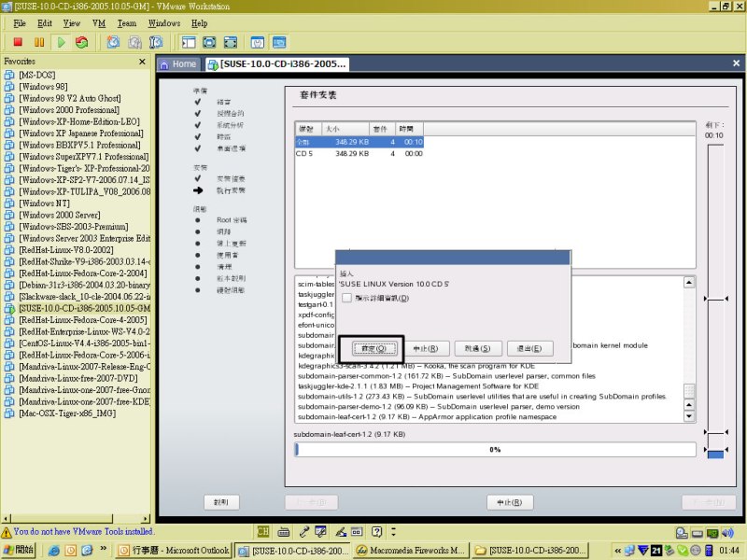Image resolution: width=747 pixels, height=560 pixels.
Task: Click the Favorites horizontal scrollbar thumb
Action: (62, 519)
